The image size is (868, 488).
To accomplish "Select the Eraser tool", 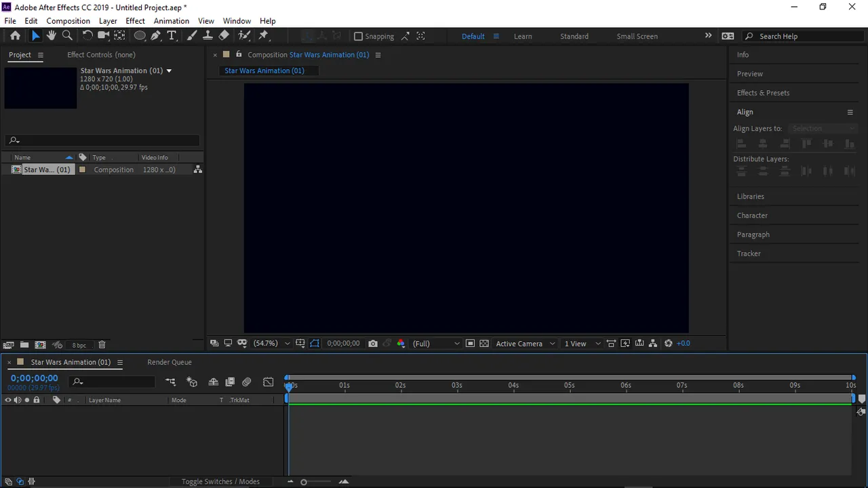I will click(224, 36).
